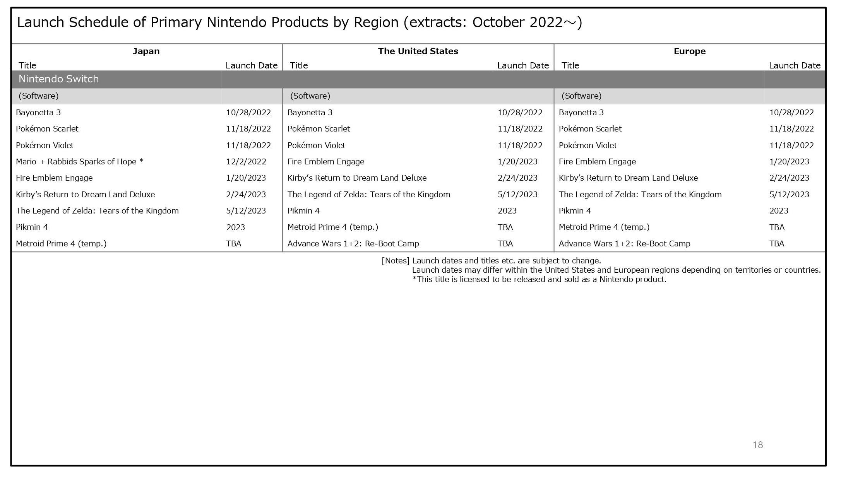Click Zelda Tears of the Kingdom US entry

click(368, 195)
